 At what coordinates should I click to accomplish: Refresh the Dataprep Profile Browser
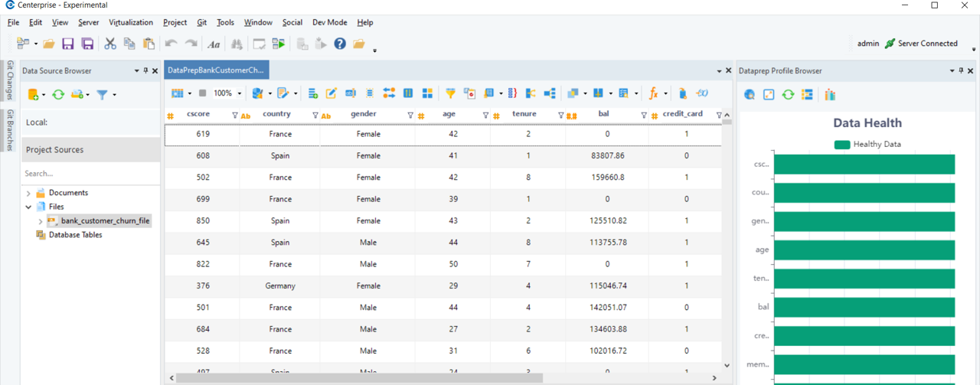coord(788,95)
